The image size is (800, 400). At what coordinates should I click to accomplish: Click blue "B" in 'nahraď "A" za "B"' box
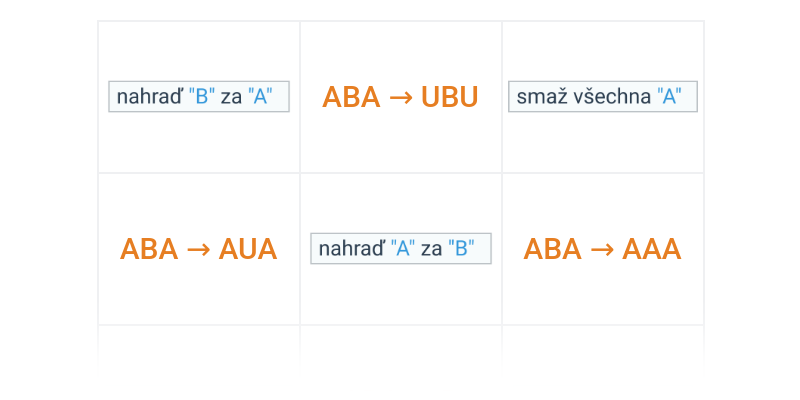point(463,249)
